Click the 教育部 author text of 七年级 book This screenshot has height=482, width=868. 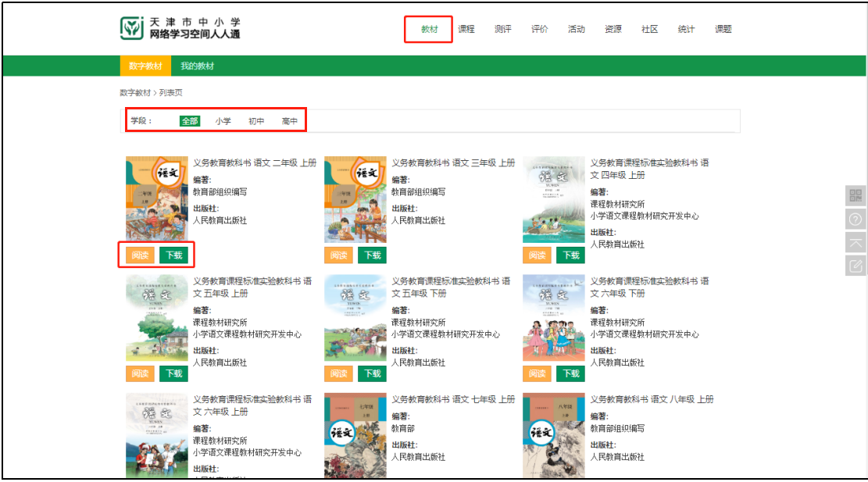click(x=403, y=428)
